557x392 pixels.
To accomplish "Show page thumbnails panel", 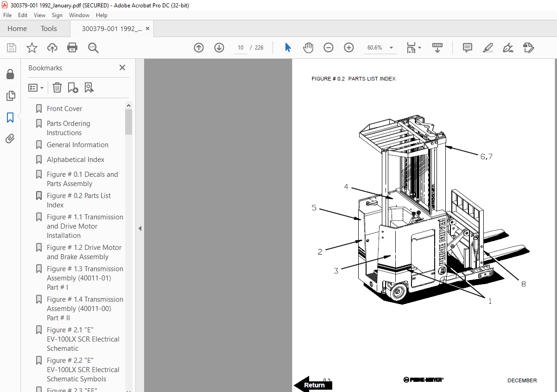I will point(10,96).
